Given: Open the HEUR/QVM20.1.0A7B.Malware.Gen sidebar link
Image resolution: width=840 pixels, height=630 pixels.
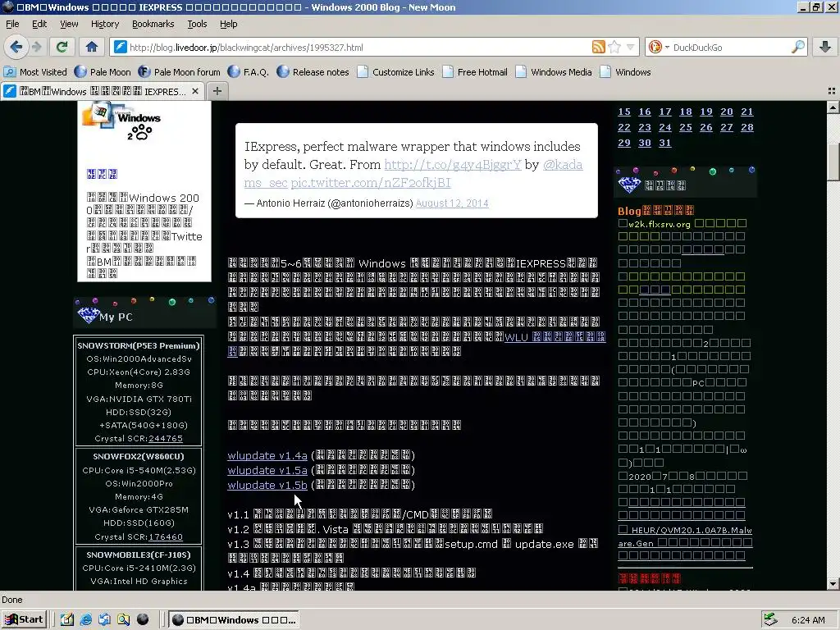Looking at the screenshot, I should click(685, 536).
